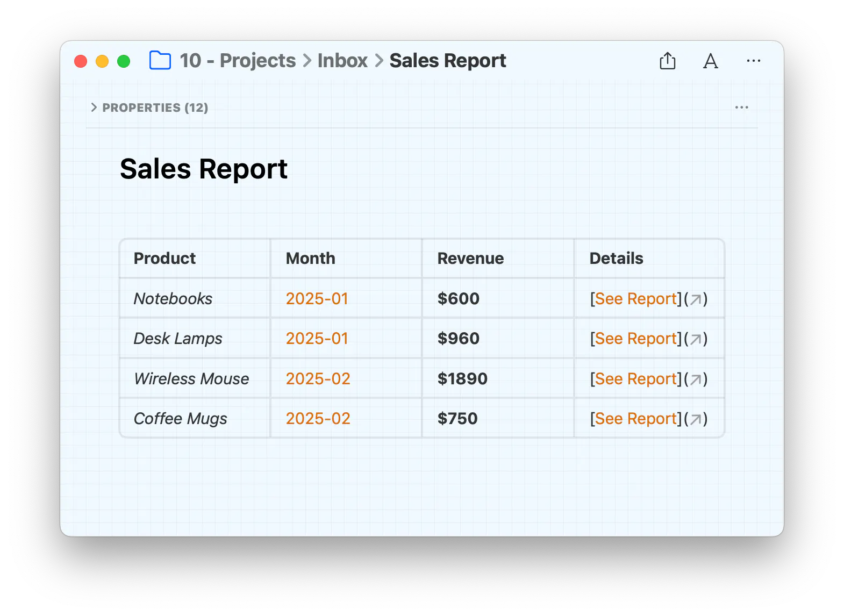Image resolution: width=844 pixels, height=616 pixels.
Task: Open the 2025-01 date link for Desk Lamps
Action: (x=317, y=339)
